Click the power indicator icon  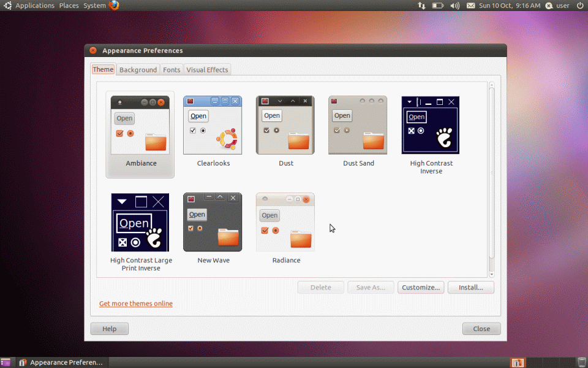(x=580, y=6)
